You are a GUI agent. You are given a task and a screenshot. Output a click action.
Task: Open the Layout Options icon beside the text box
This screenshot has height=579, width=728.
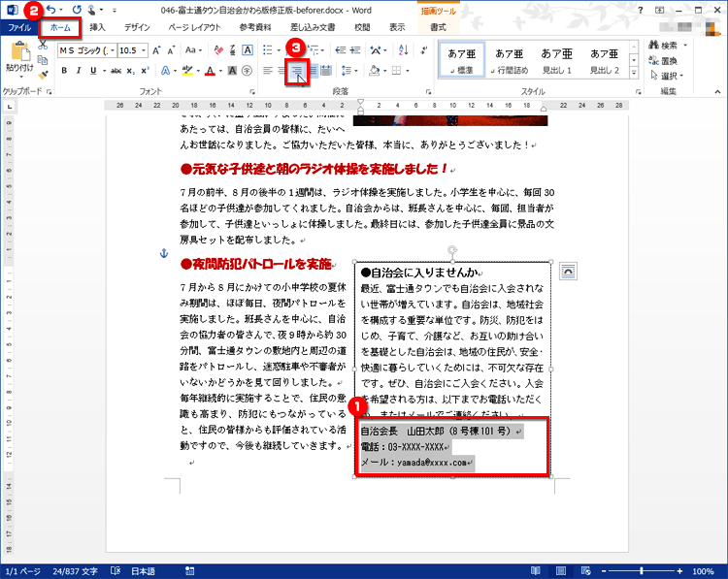point(568,271)
